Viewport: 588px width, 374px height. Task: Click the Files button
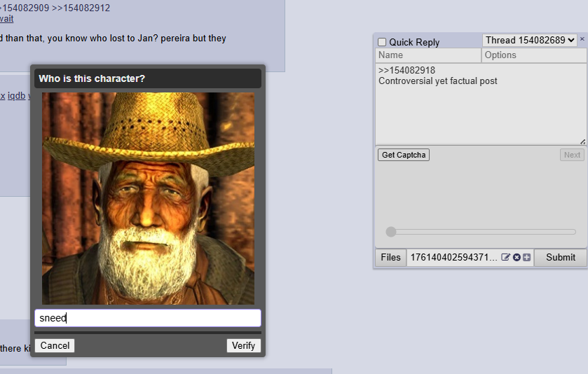pos(391,258)
